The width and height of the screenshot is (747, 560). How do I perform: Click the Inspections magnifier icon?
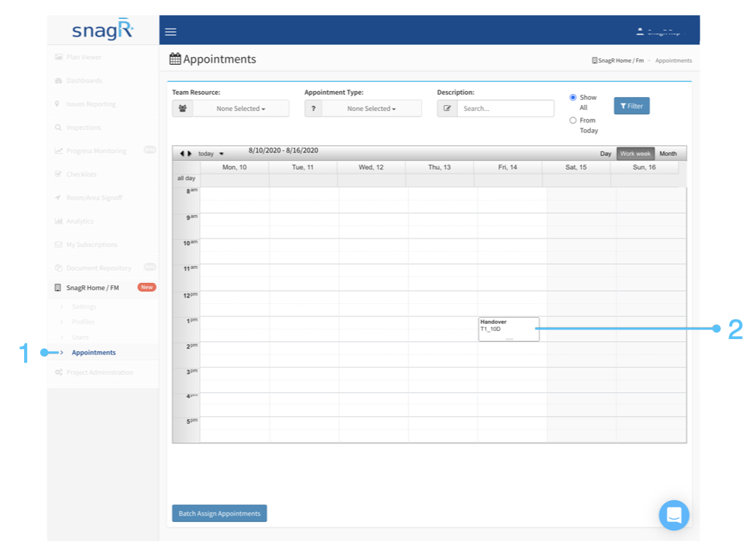click(x=58, y=127)
